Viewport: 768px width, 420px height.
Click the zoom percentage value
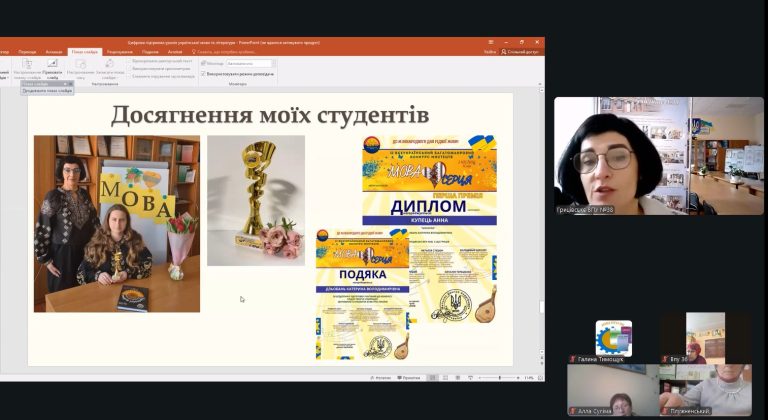pyautogui.click(x=529, y=378)
